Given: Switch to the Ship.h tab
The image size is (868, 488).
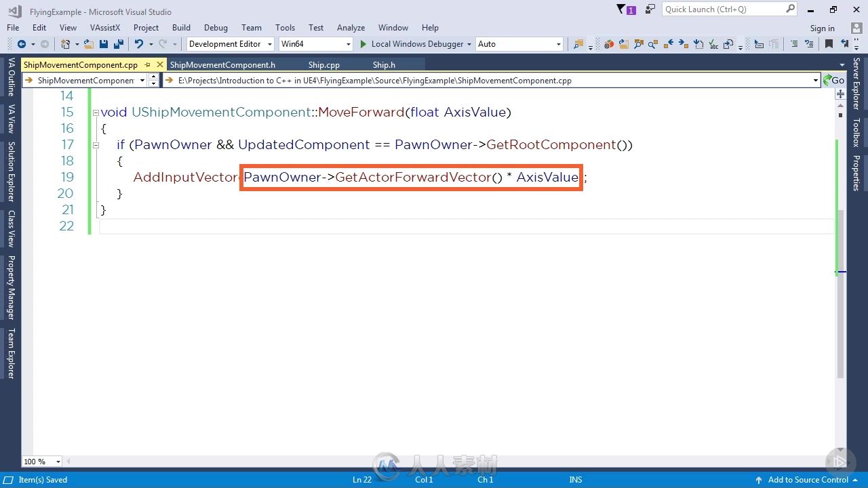Looking at the screenshot, I should pos(384,64).
